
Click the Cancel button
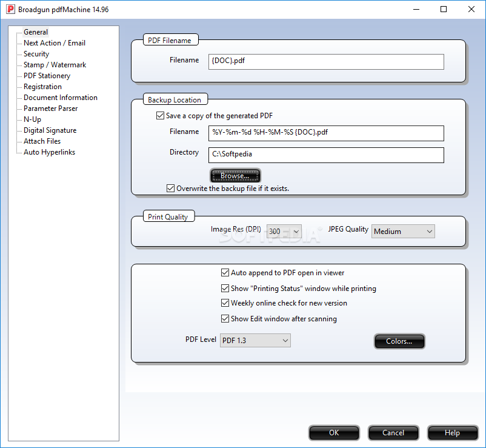pyautogui.click(x=393, y=433)
